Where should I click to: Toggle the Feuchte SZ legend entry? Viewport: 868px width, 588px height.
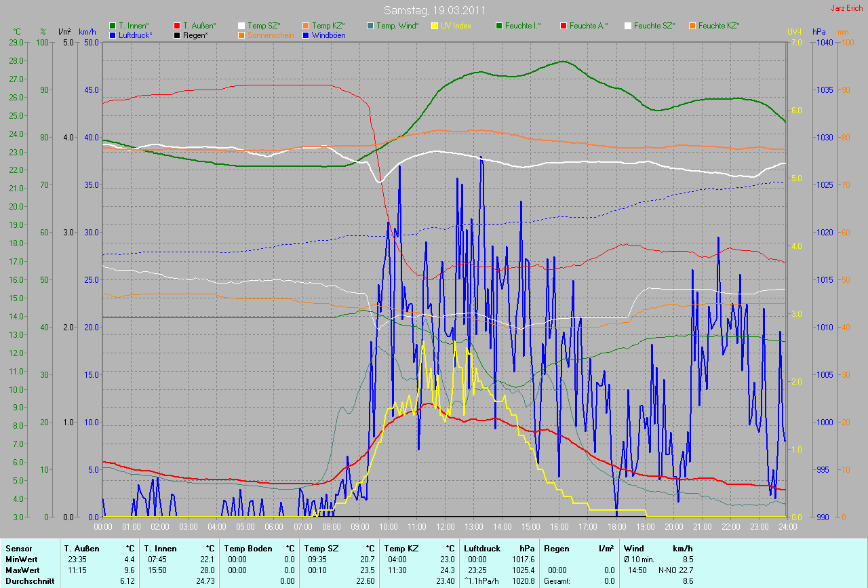pos(654,26)
